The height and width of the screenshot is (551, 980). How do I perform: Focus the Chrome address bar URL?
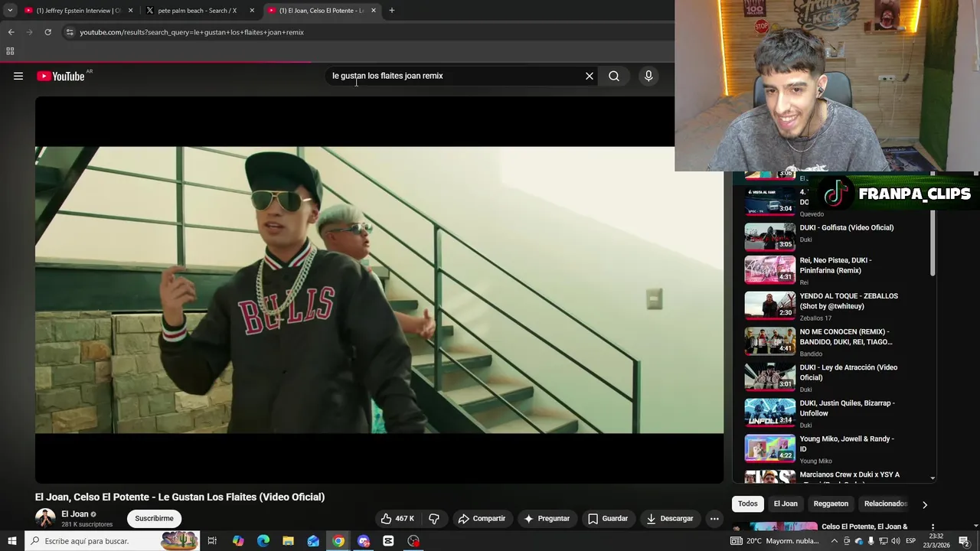191,32
